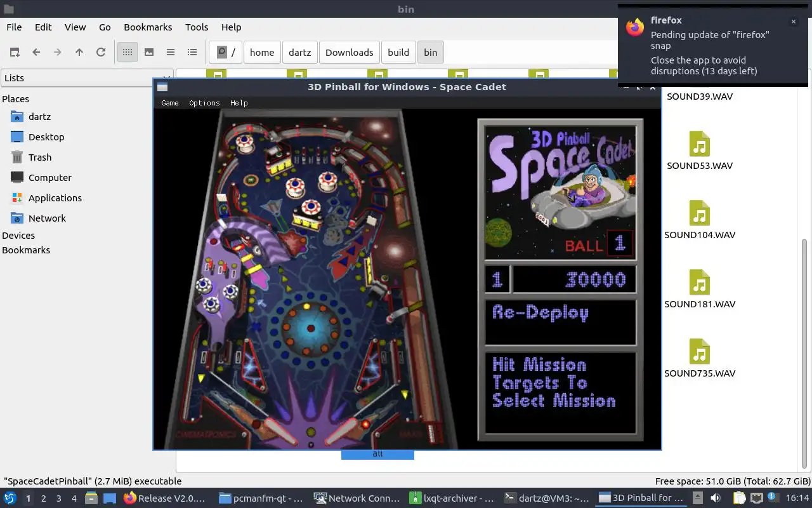Viewport: 812px width, 508px height.
Task: Switch to lxqt-archiver taskbar window
Action: pyautogui.click(x=452, y=498)
